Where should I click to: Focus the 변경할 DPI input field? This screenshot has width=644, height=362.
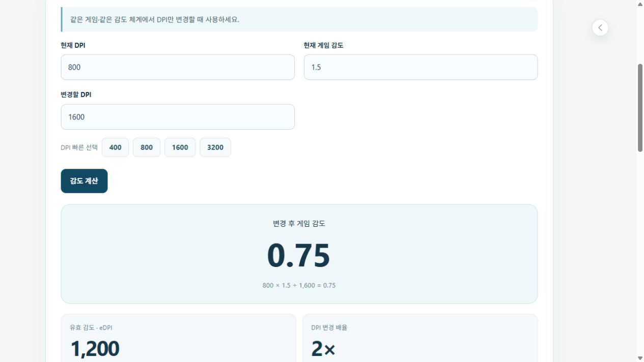coord(178,117)
